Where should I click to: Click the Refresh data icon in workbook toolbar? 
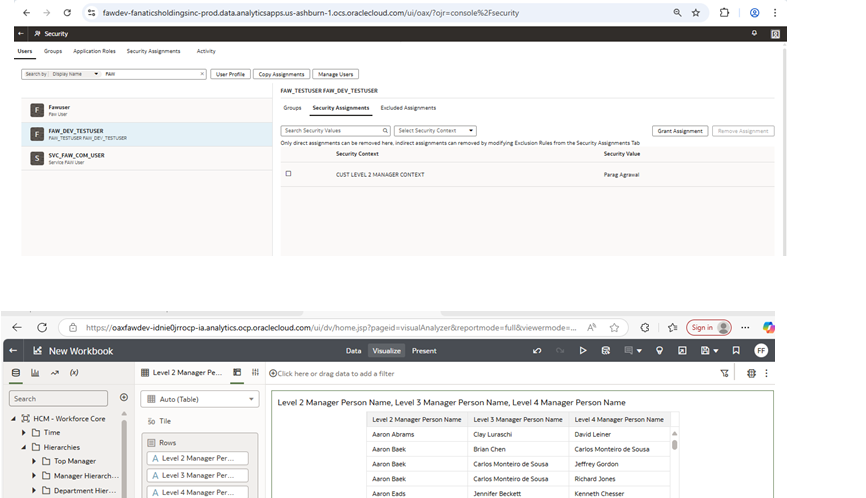(x=606, y=351)
